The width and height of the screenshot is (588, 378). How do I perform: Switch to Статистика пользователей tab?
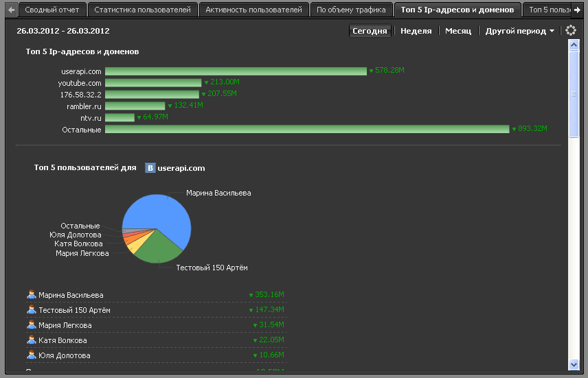pyautogui.click(x=142, y=10)
